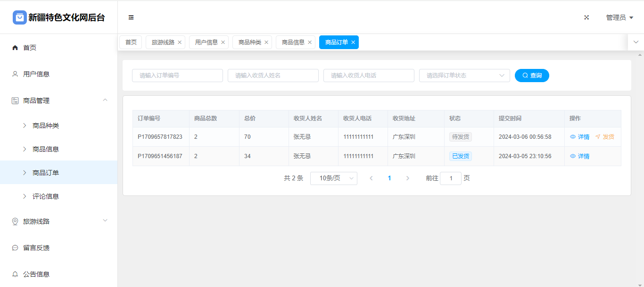Open the 10条/页 page size dropdown

[x=333, y=178]
